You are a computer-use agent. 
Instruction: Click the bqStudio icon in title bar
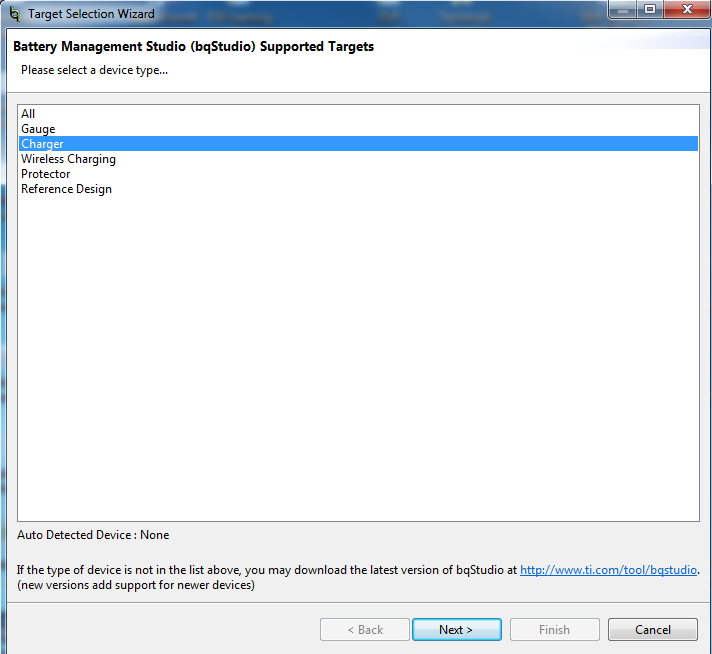(x=15, y=14)
